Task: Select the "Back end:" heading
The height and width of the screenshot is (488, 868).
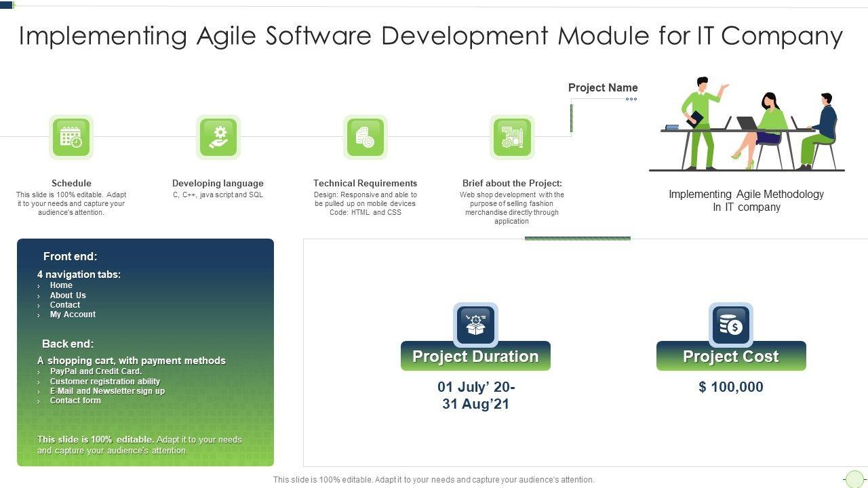Action: pos(68,344)
